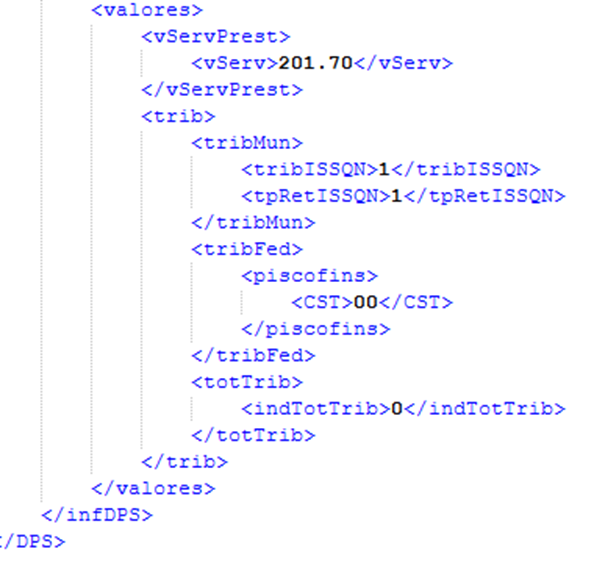The width and height of the screenshot is (594, 563).
Task: Click the opening vServPrest tag
Action: coord(216,37)
